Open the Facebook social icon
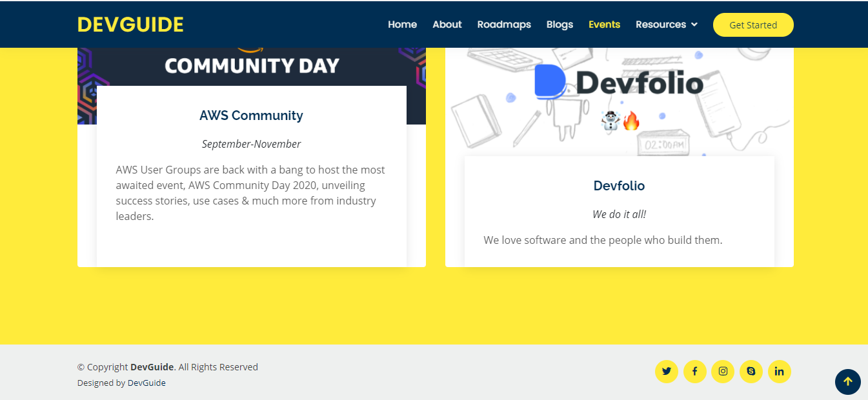This screenshot has height=400, width=868. point(695,372)
